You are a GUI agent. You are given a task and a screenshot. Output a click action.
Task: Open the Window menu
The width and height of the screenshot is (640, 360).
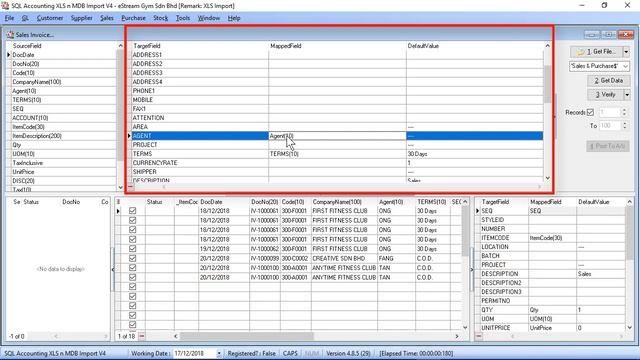tap(209, 18)
